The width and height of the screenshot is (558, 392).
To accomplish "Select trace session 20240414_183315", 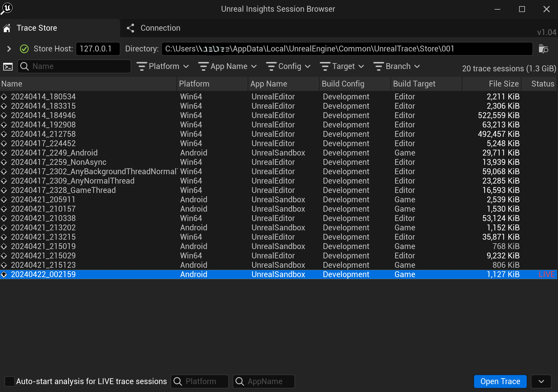I will click(x=278, y=106).
